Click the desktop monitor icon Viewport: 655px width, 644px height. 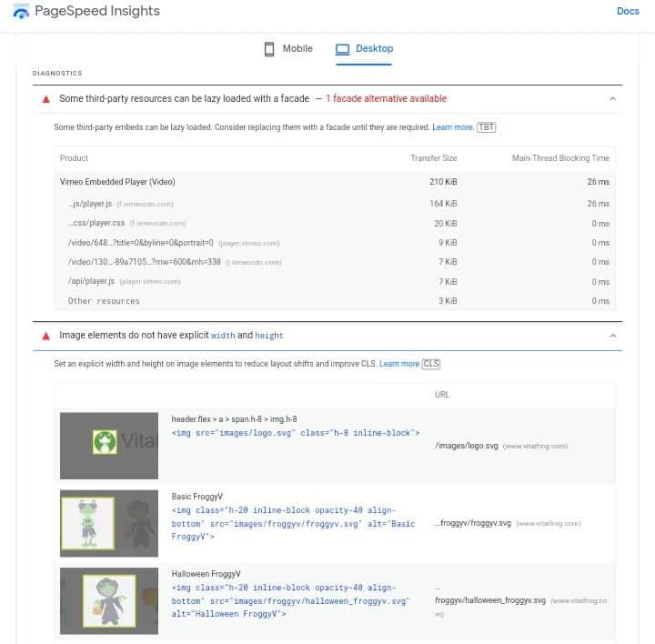[x=343, y=49]
